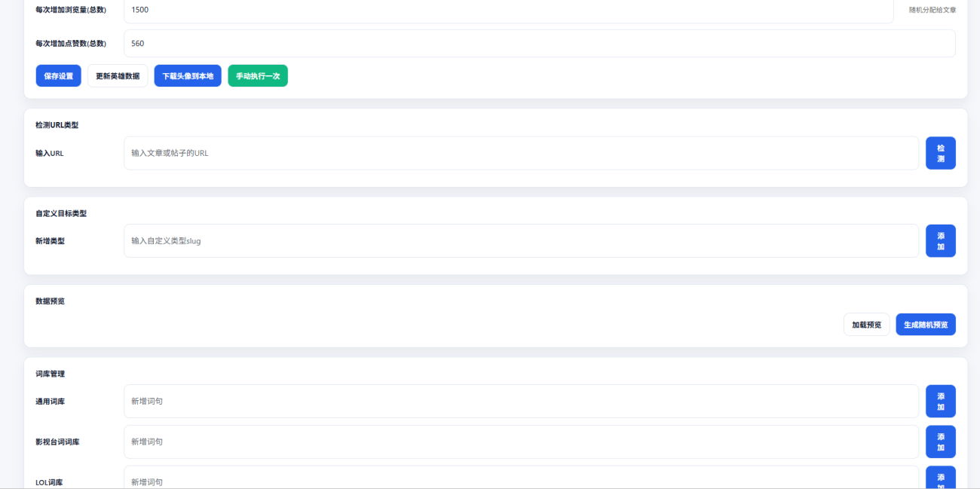Click the 保存设置 button
Viewport: 980px width, 489px height.
[x=59, y=76]
